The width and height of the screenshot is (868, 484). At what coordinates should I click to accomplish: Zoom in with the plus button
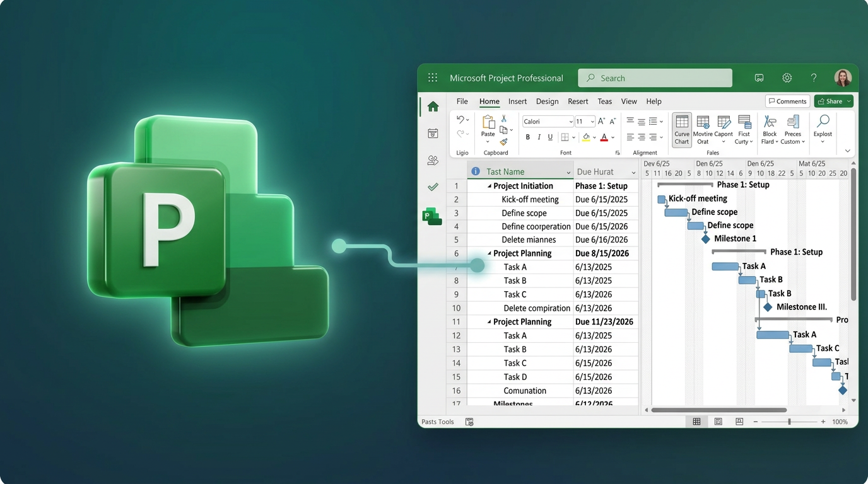[823, 422]
